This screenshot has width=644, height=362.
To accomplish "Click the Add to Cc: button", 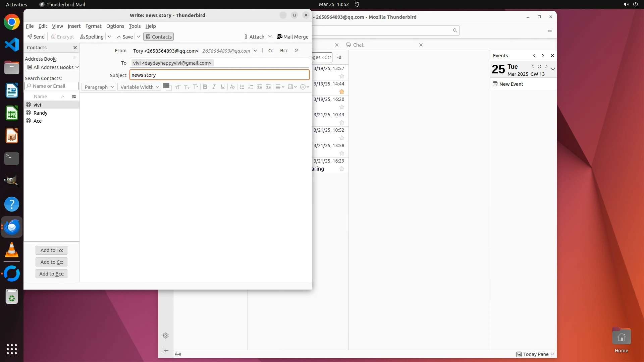I will coord(51,262).
